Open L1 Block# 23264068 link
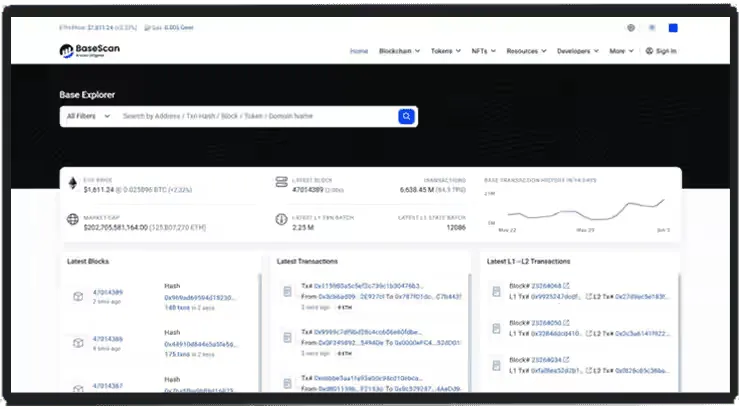The image size is (740, 410). (x=546, y=286)
